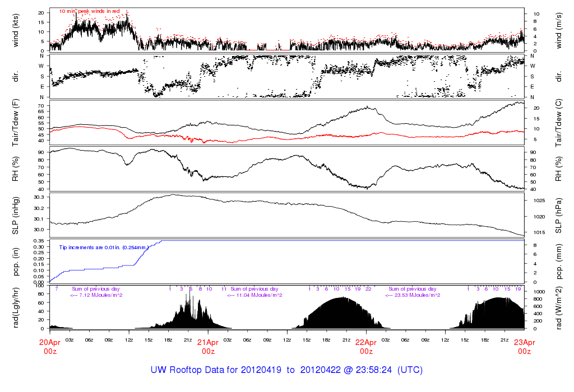This screenshot has width=574, height=392.
Task: Click the '1015' hPa tick label
Action: (539, 232)
